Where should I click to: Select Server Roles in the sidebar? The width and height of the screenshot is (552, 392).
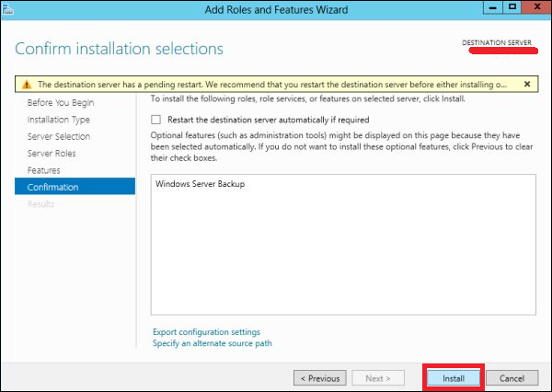[52, 154]
